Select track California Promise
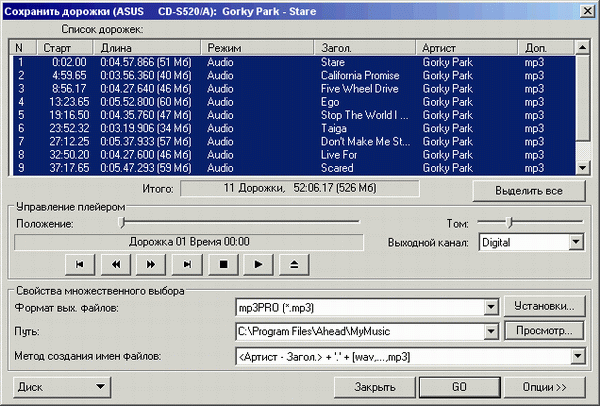Screen dimensions: 600x406 pos(294,75)
